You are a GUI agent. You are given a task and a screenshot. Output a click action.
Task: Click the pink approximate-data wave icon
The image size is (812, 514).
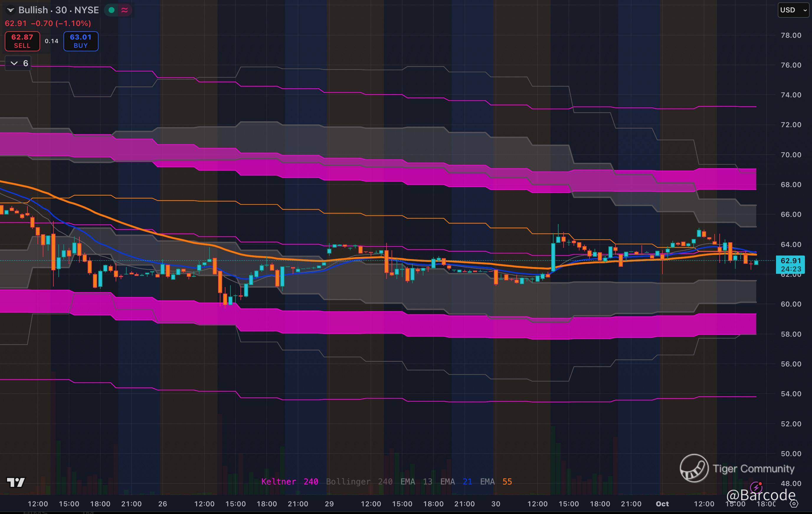[x=125, y=10]
